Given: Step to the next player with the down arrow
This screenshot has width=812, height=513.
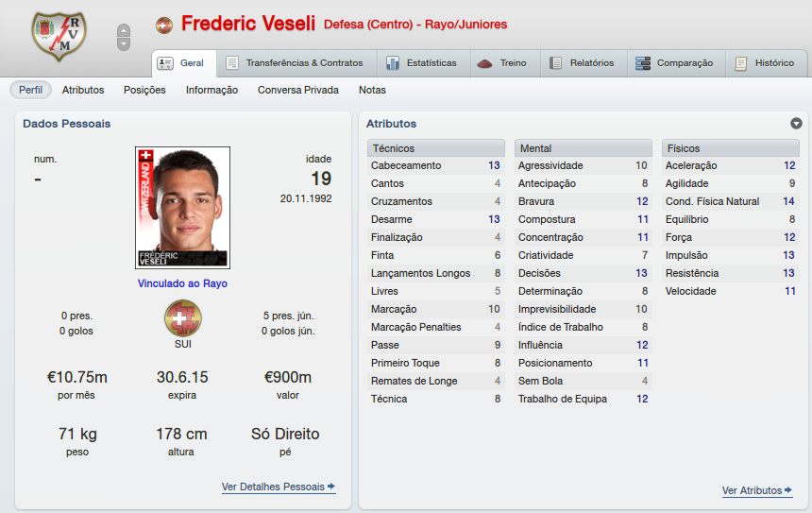Looking at the screenshot, I should click(x=124, y=43).
